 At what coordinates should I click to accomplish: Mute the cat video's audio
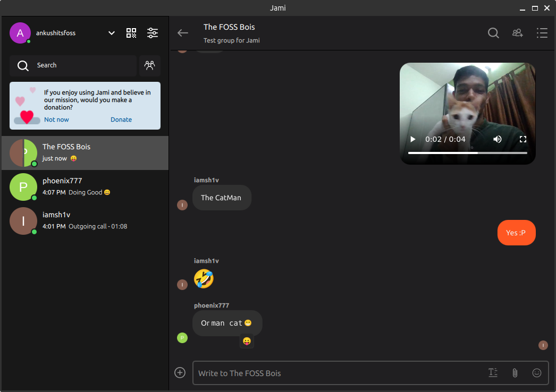click(x=497, y=139)
